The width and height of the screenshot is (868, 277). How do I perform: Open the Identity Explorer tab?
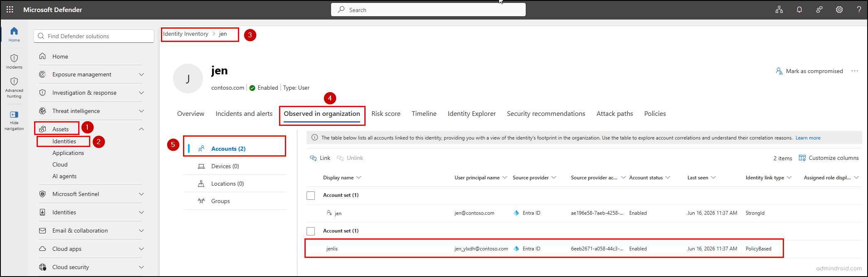pyautogui.click(x=472, y=114)
